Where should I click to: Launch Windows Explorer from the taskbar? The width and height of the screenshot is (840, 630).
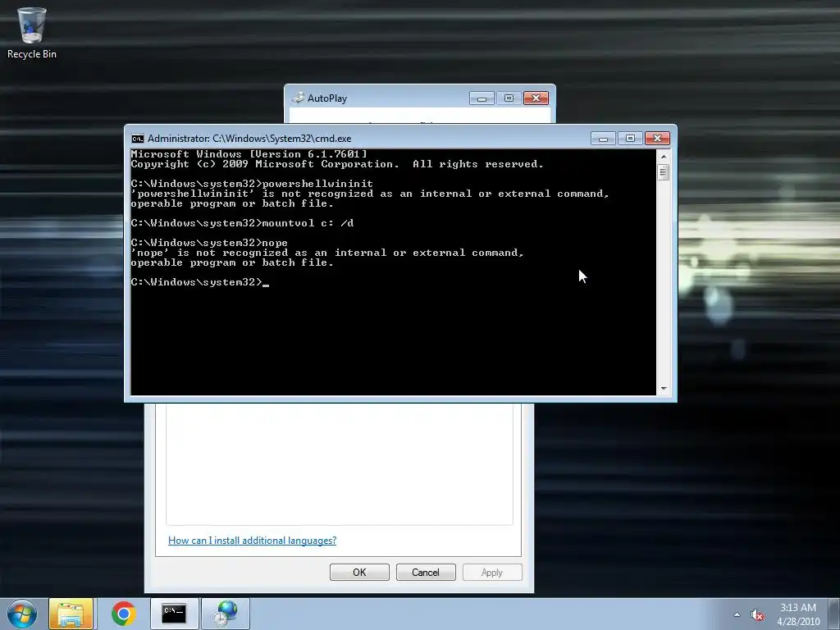point(71,614)
